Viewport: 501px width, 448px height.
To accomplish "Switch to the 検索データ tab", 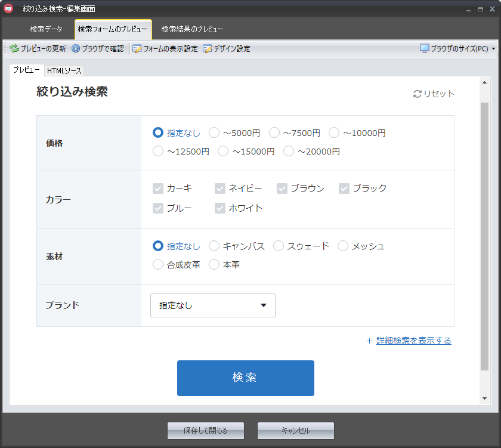I will click(x=46, y=29).
